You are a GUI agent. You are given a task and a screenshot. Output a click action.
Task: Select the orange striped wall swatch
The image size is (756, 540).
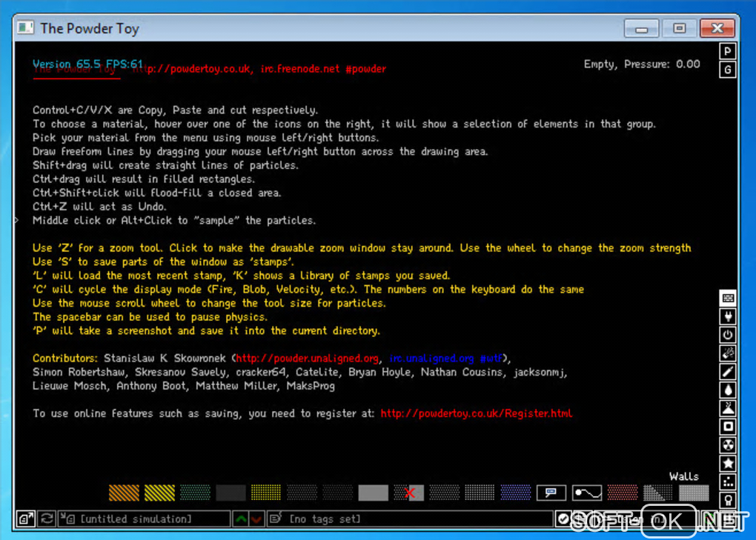[124, 493]
